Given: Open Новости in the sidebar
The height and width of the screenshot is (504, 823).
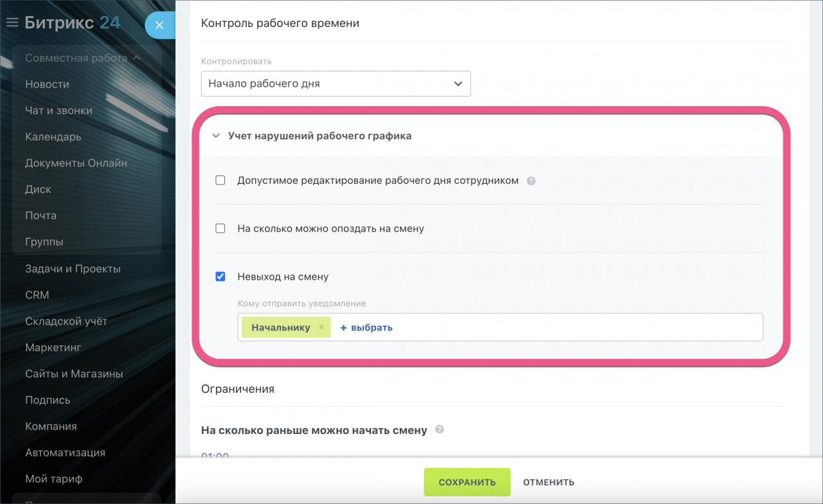Looking at the screenshot, I should (47, 84).
